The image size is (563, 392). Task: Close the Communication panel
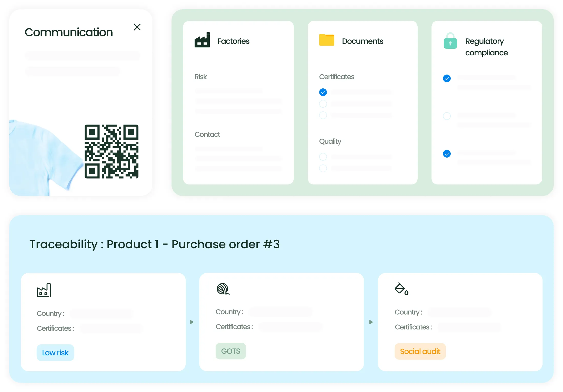click(137, 27)
